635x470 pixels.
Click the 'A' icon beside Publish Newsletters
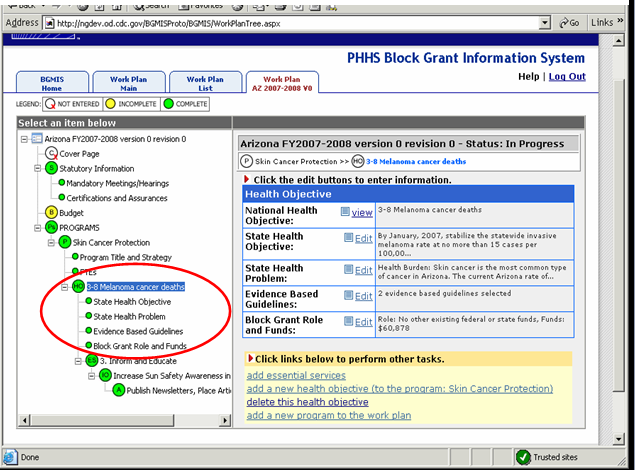click(x=119, y=390)
